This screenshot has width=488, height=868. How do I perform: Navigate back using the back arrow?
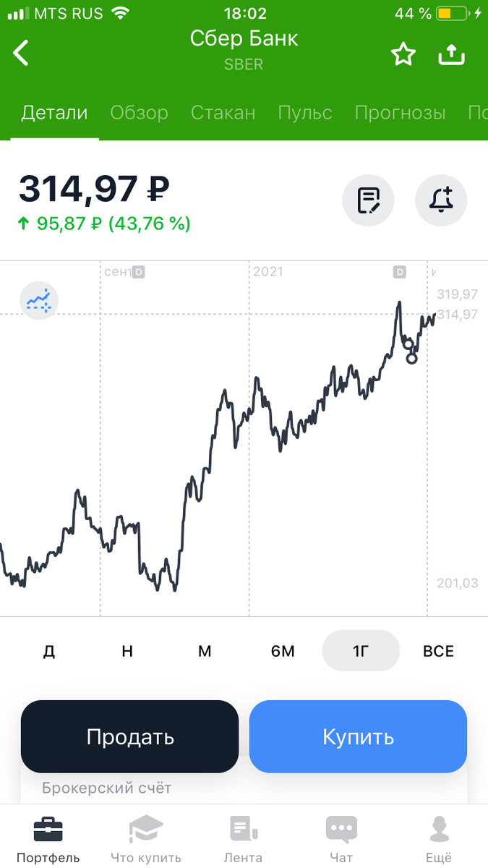point(20,53)
